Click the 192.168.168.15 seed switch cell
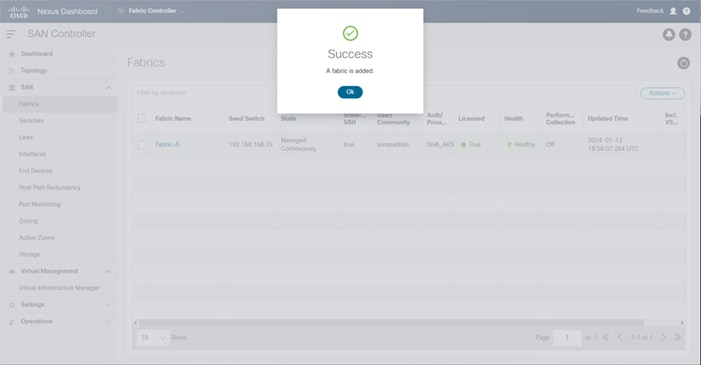 pyautogui.click(x=250, y=144)
